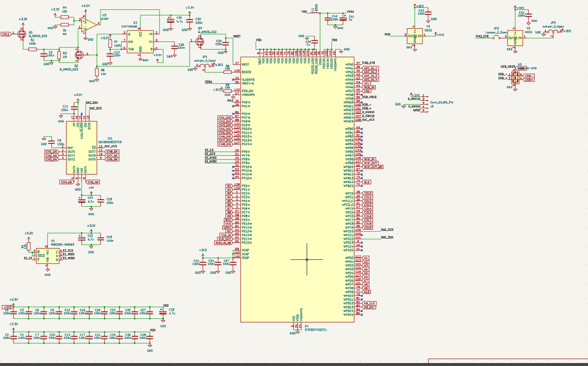Select capacitor C11 100n symbol
This screenshot has height=366, width=588.
74,109
